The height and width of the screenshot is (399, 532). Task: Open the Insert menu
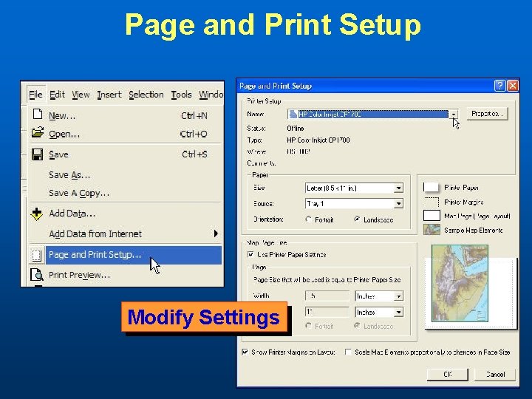tap(109, 95)
